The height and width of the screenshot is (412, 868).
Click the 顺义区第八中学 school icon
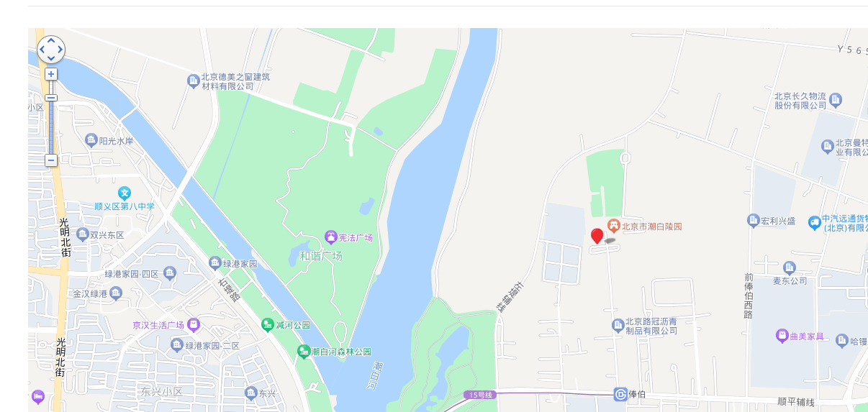(x=125, y=193)
